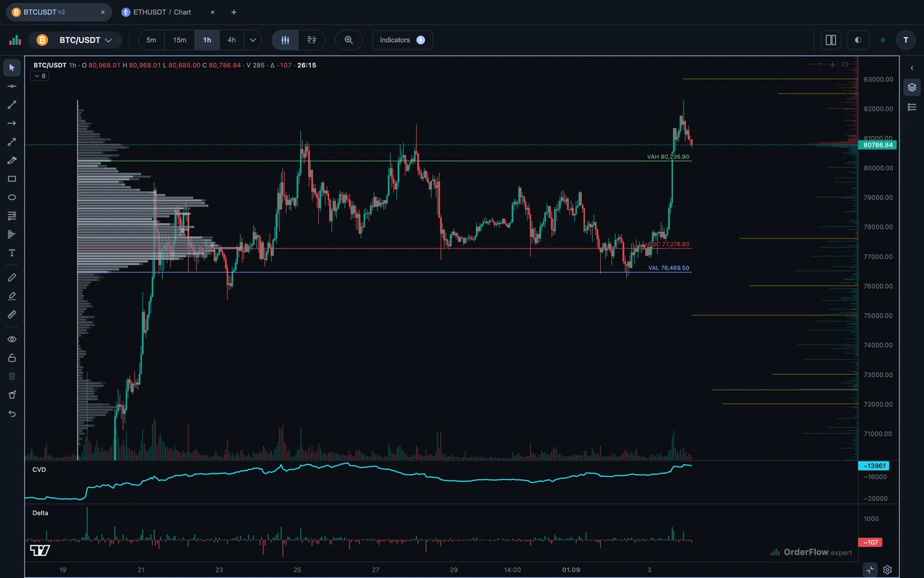Open the Indicators button
Image resolution: width=924 pixels, height=578 pixels.
point(403,40)
